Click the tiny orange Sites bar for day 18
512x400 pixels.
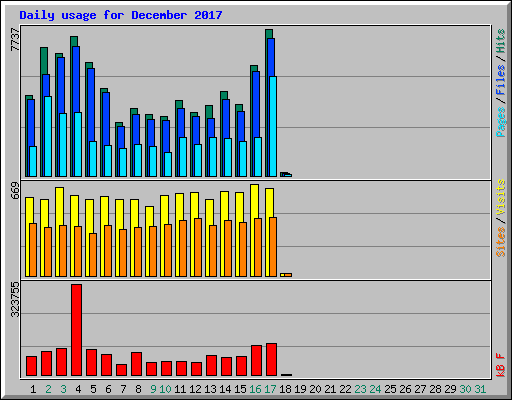tap(288, 275)
